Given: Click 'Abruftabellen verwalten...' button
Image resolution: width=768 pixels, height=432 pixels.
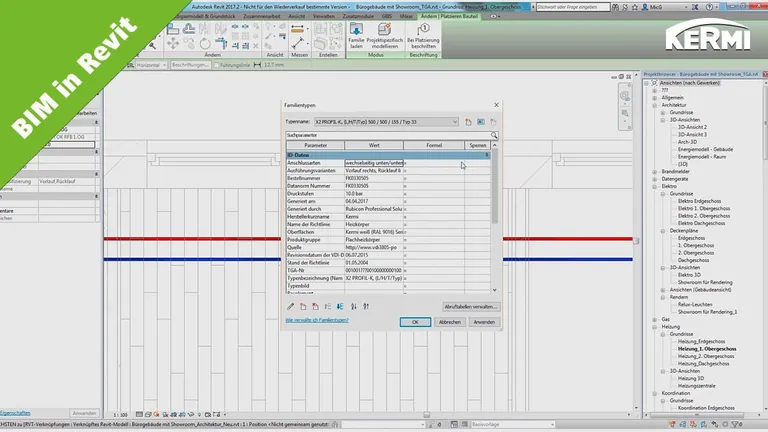Looking at the screenshot, I should [x=469, y=306].
